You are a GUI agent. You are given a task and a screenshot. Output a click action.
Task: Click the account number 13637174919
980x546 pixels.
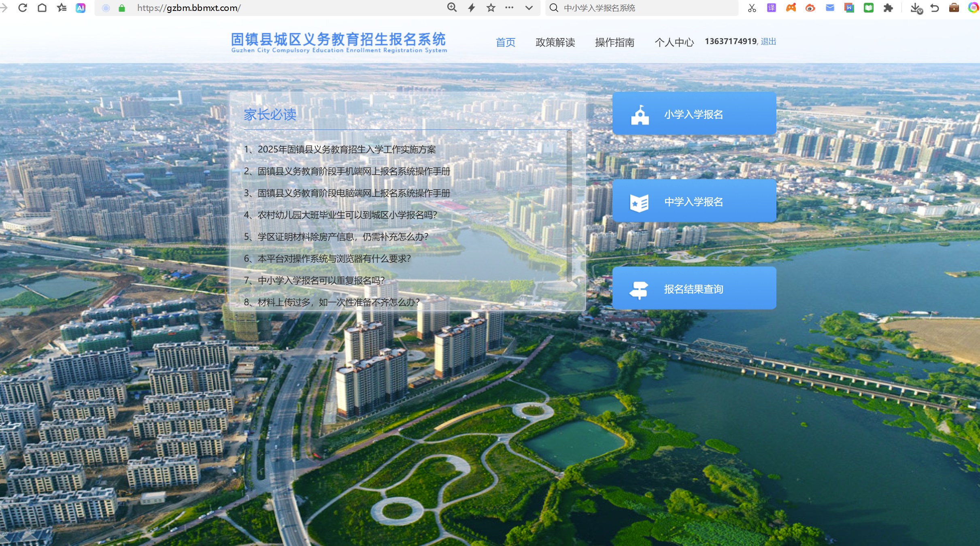pos(731,41)
